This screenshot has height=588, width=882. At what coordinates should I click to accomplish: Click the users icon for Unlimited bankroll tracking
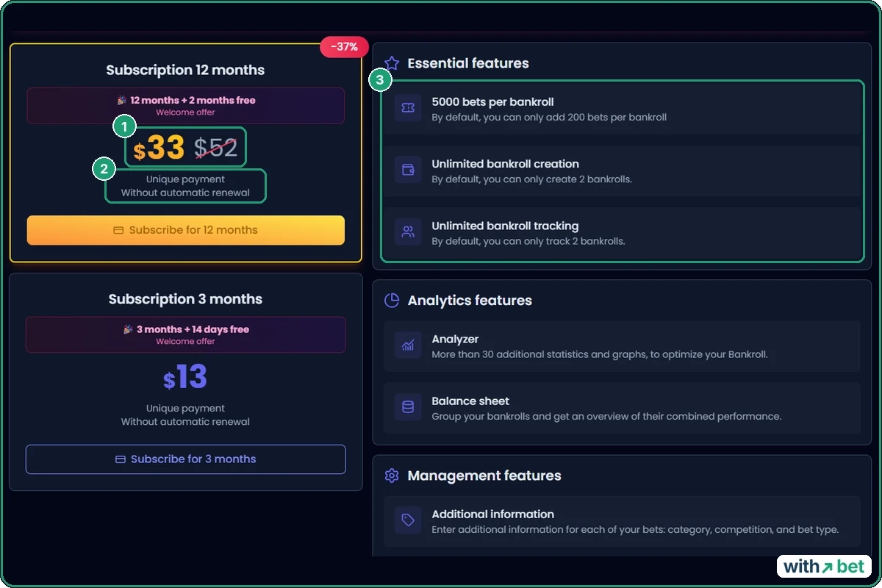tap(408, 232)
